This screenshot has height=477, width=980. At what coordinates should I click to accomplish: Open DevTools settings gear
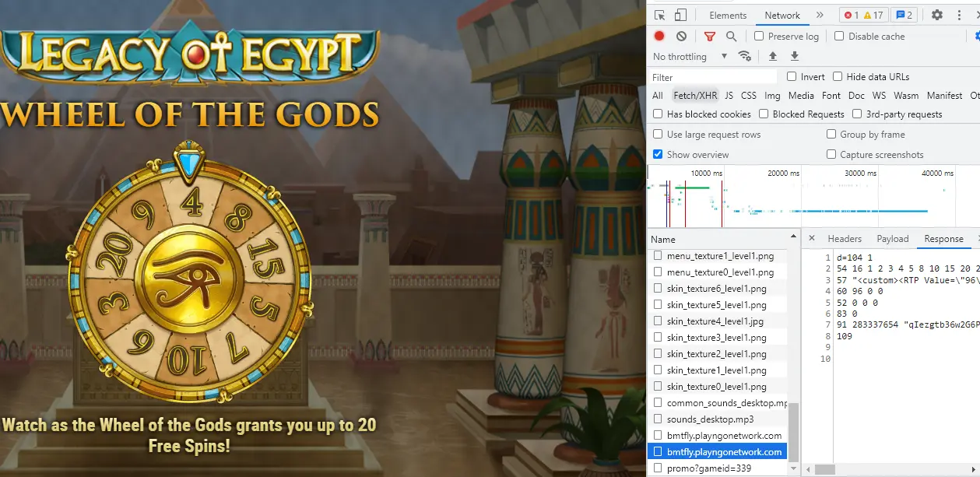point(937,16)
